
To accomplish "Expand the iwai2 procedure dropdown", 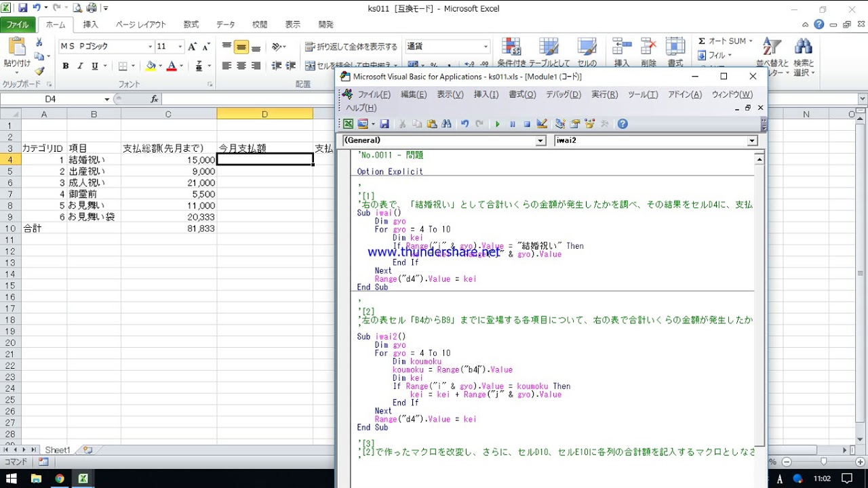I will coord(751,141).
